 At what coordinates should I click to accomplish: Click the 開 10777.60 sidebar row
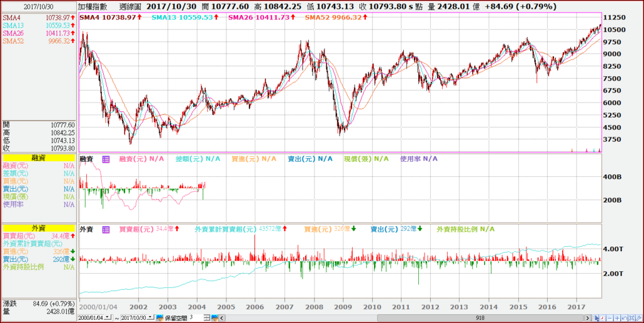click(38, 125)
